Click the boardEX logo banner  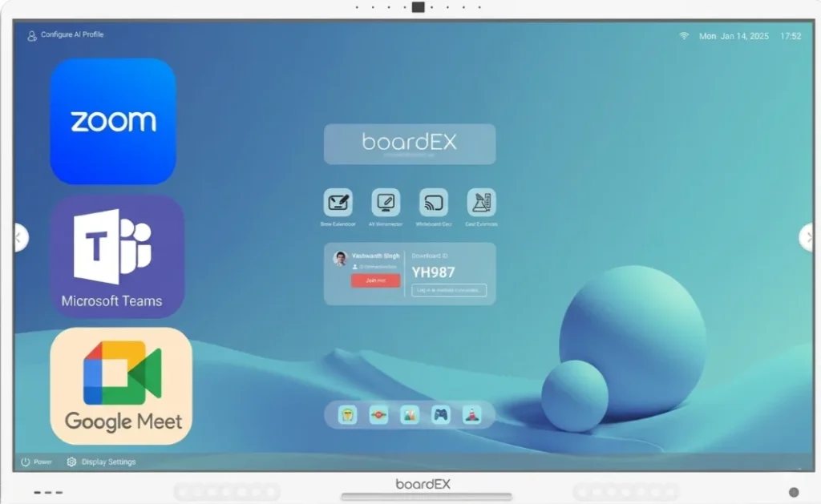[x=410, y=144]
